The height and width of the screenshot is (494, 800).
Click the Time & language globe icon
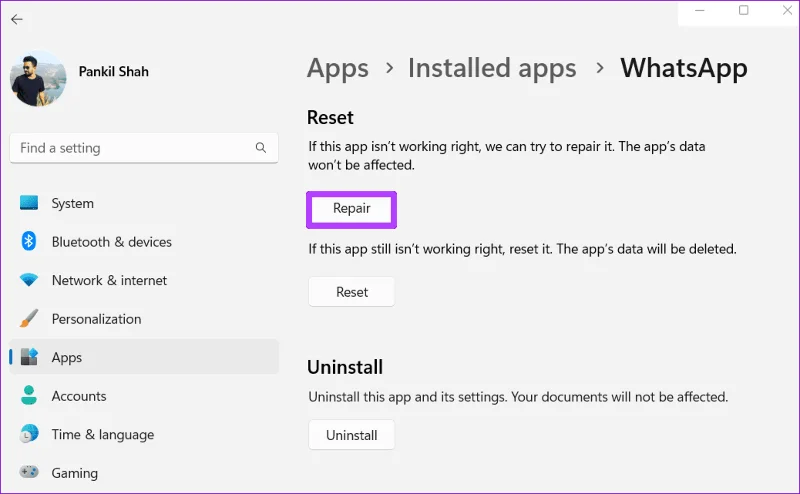click(x=29, y=434)
